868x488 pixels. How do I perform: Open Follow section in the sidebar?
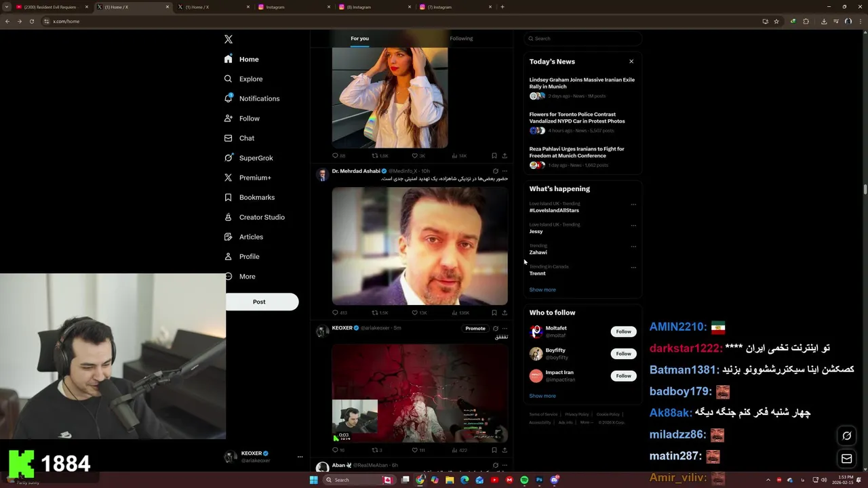(x=241, y=118)
